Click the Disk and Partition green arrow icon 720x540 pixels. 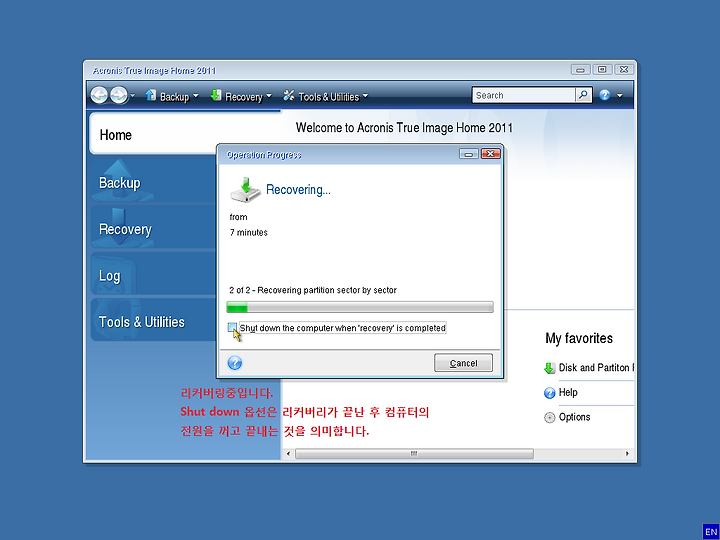coord(549,368)
